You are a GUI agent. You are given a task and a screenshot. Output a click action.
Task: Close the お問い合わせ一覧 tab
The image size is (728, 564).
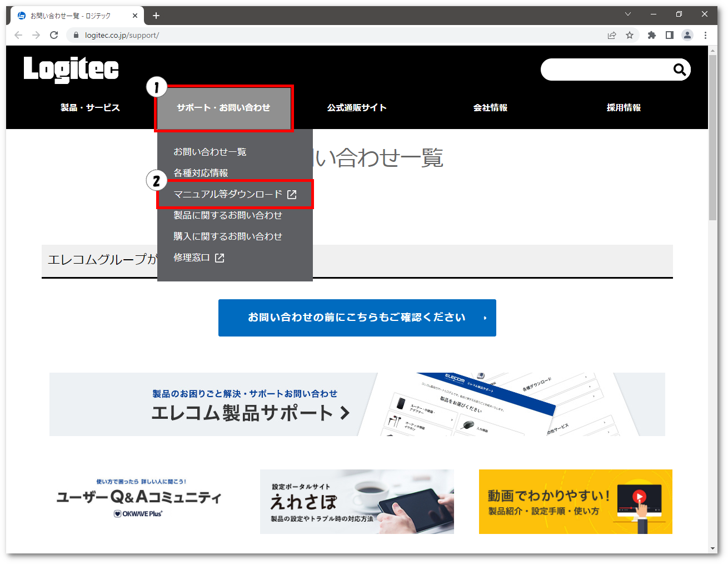tap(135, 16)
